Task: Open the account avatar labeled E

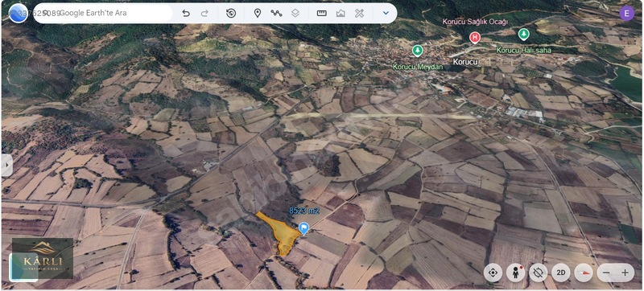Action: click(x=627, y=13)
